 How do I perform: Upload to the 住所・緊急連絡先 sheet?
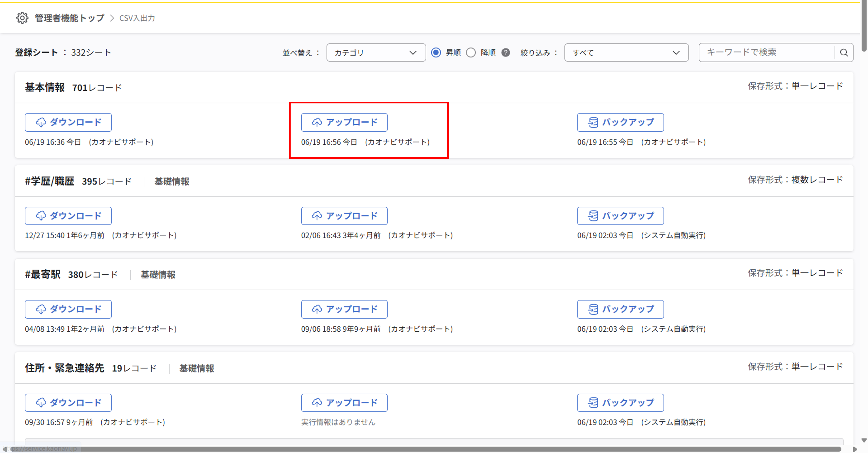344,403
